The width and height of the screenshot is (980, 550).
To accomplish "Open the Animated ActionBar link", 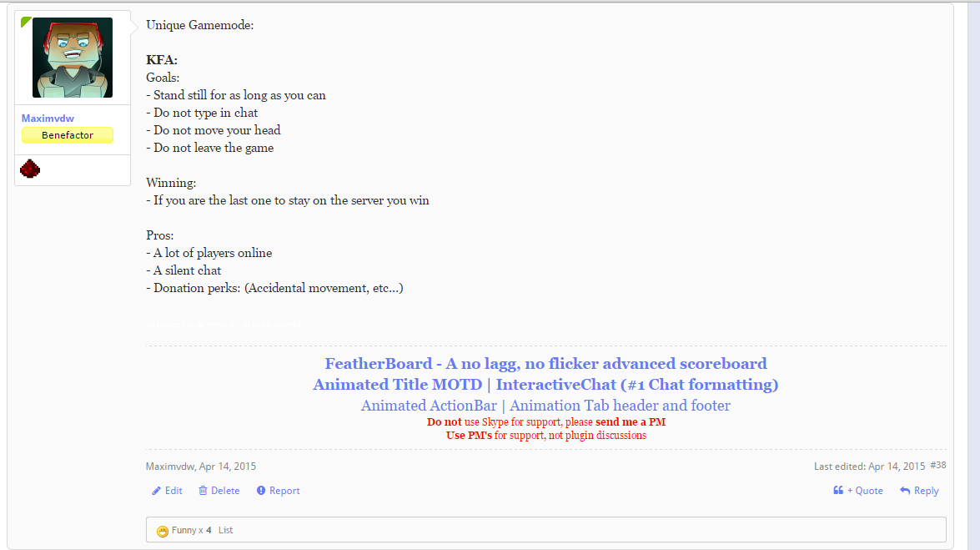I will 429,406.
